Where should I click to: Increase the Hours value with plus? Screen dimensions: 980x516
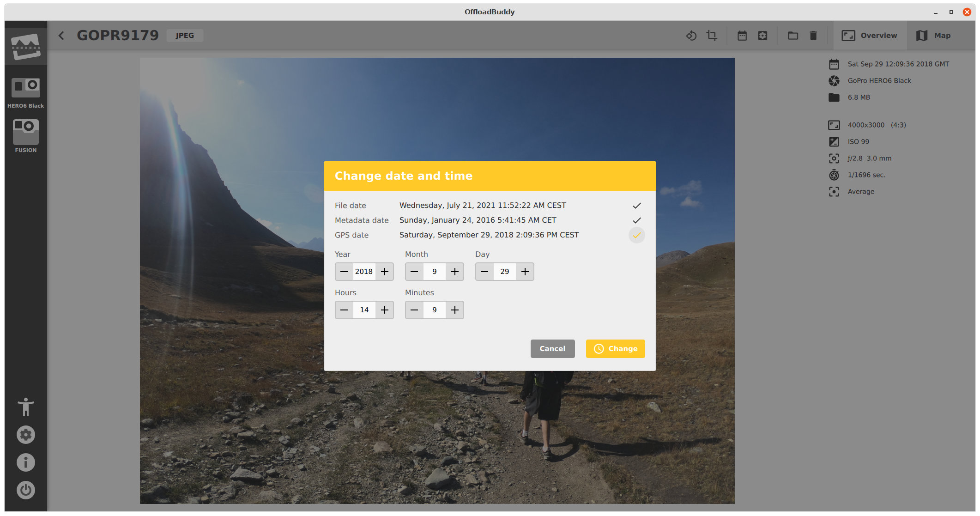click(x=385, y=310)
